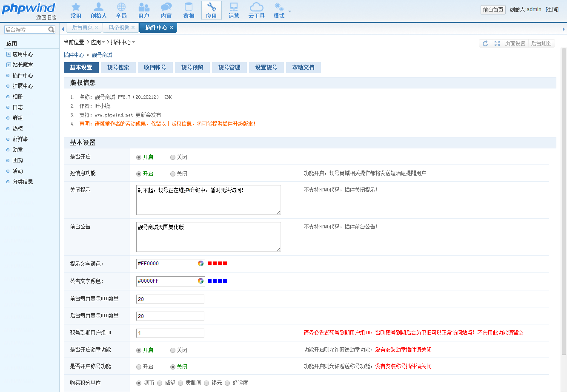Open color picker for 提示文字颜色
The height and width of the screenshot is (392, 567).
tap(200, 264)
